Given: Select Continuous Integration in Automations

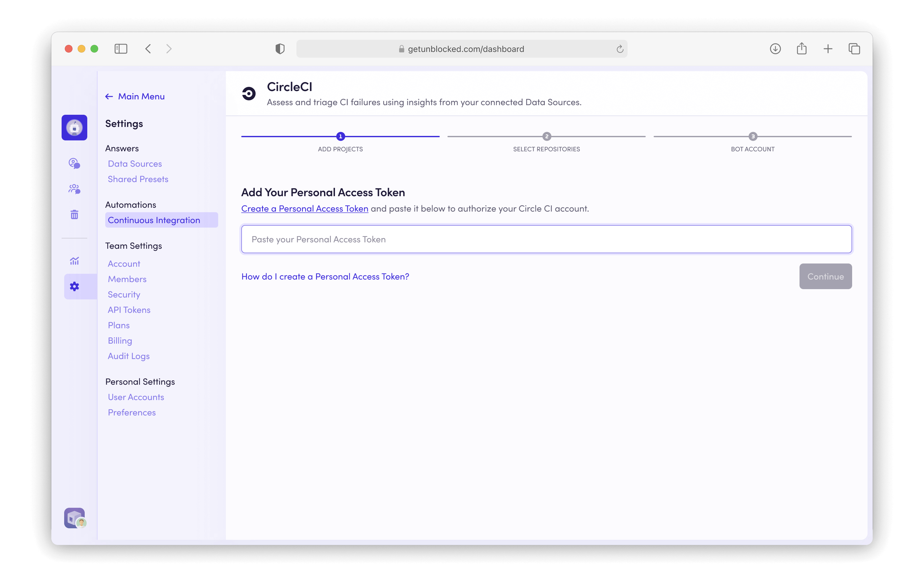Looking at the screenshot, I should [x=154, y=220].
